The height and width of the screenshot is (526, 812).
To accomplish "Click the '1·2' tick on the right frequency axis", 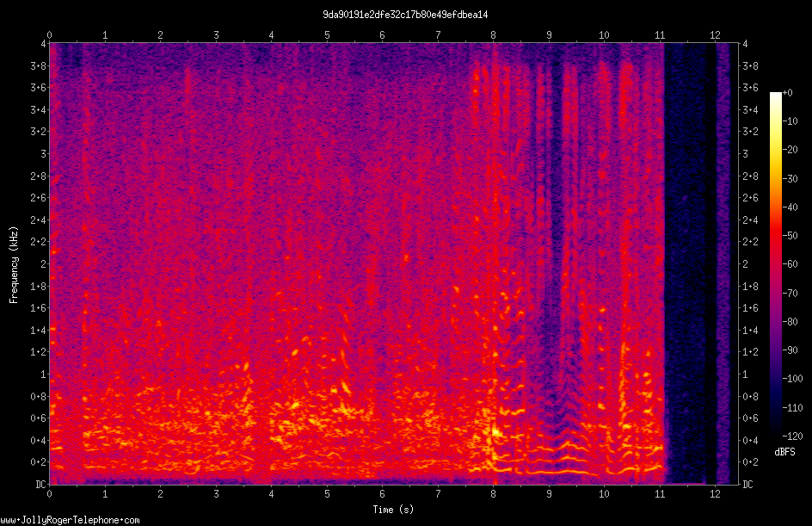I will click(x=750, y=352).
